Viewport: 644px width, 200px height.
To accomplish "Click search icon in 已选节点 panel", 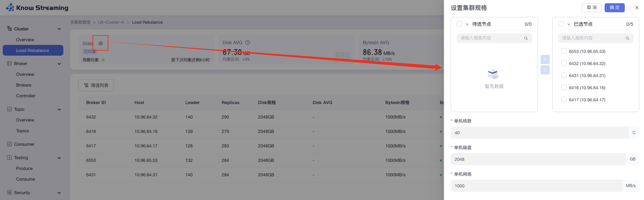I will [x=627, y=38].
